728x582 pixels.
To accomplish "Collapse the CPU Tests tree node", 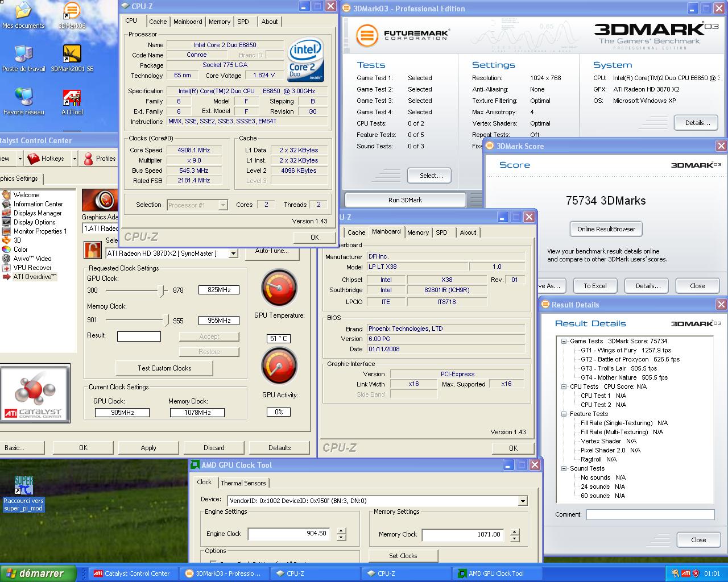I will coord(564,386).
